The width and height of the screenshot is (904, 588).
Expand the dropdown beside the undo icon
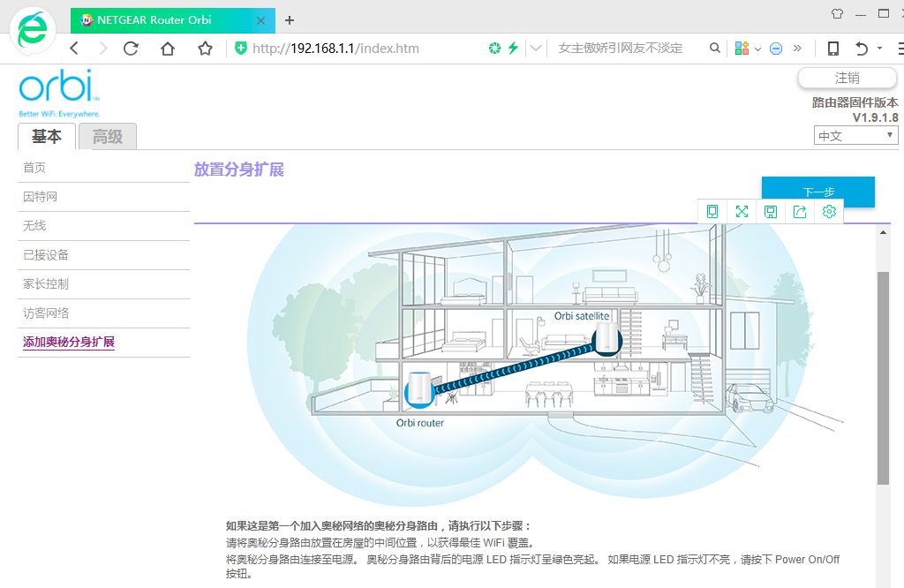pos(879,49)
